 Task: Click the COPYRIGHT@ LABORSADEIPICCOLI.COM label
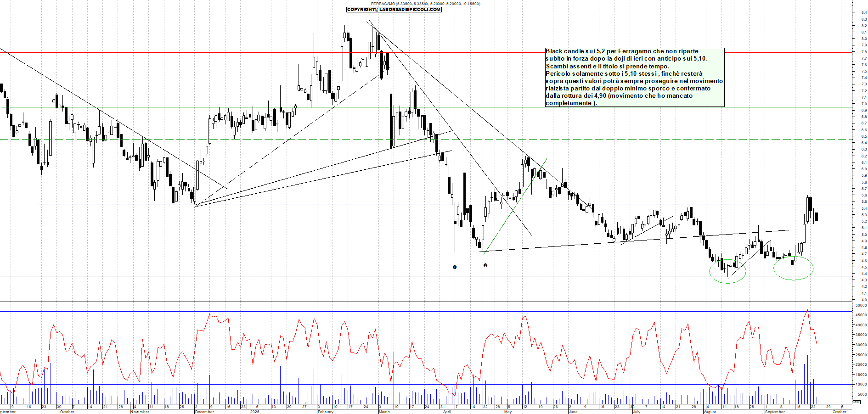pos(394,10)
